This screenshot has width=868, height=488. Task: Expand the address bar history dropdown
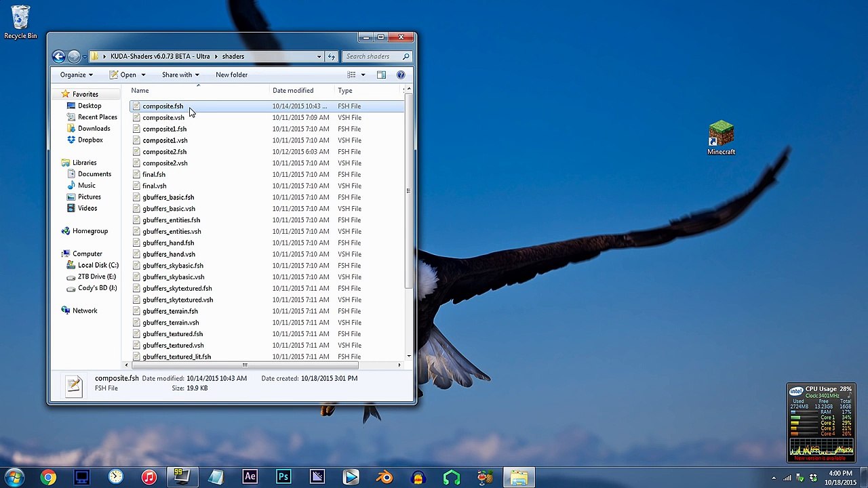[319, 56]
